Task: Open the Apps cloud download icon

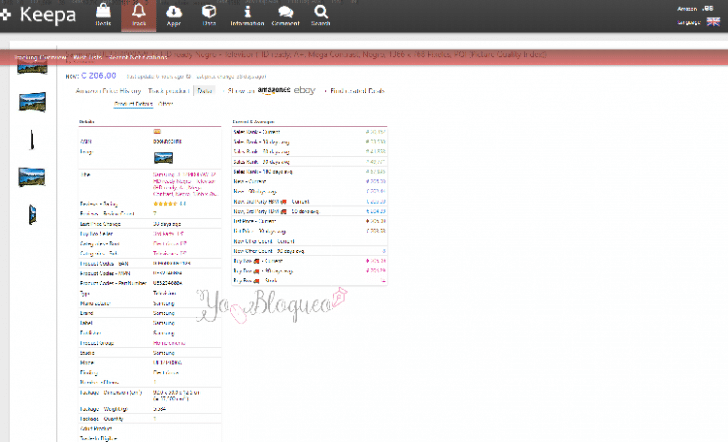Action: pyautogui.click(x=173, y=14)
